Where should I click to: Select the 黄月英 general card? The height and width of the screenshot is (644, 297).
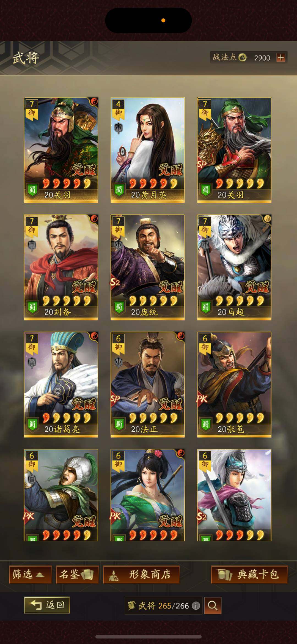148,150
